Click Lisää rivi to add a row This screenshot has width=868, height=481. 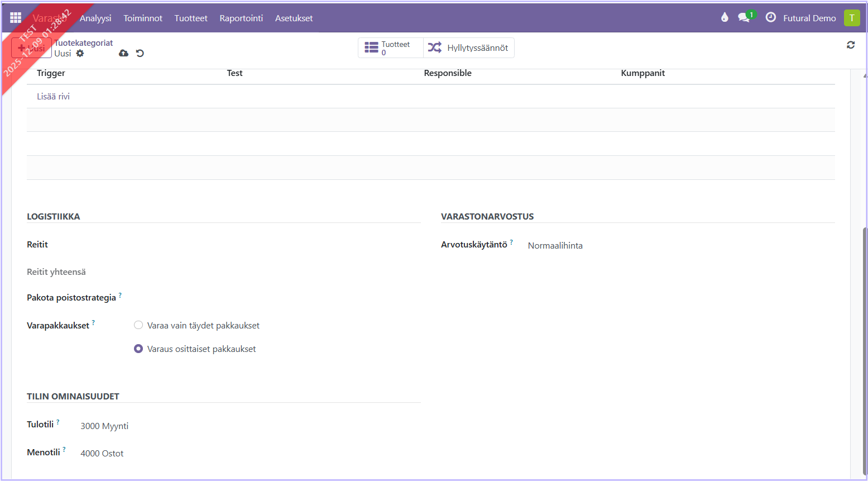click(x=54, y=97)
